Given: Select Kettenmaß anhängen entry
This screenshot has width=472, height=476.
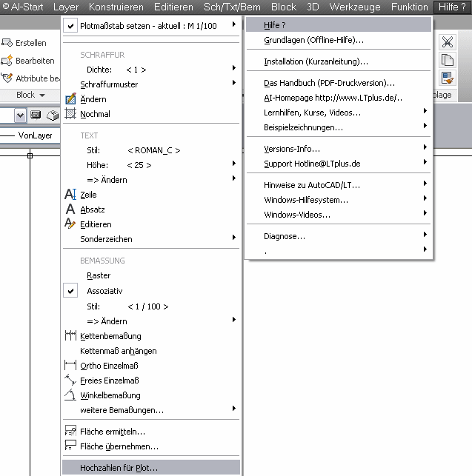Looking at the screenshot, I should pyautogui.click(x=151, y=351).
